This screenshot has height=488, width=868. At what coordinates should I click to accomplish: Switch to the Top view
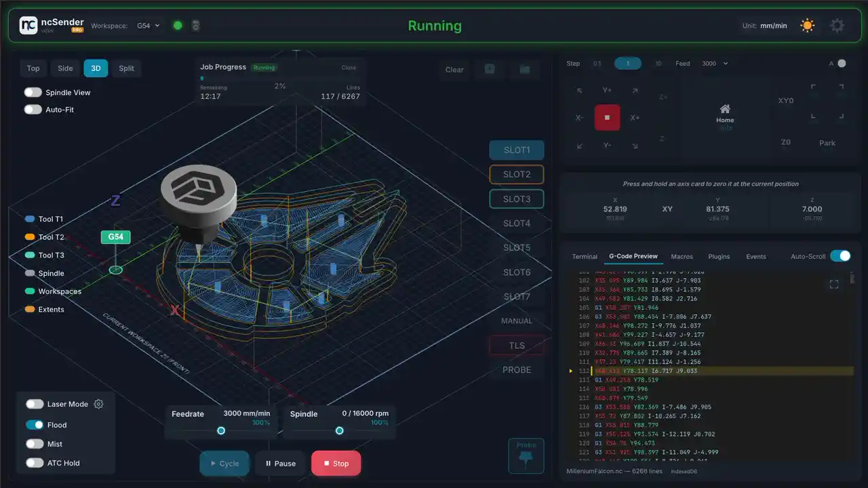coord(33,68)
